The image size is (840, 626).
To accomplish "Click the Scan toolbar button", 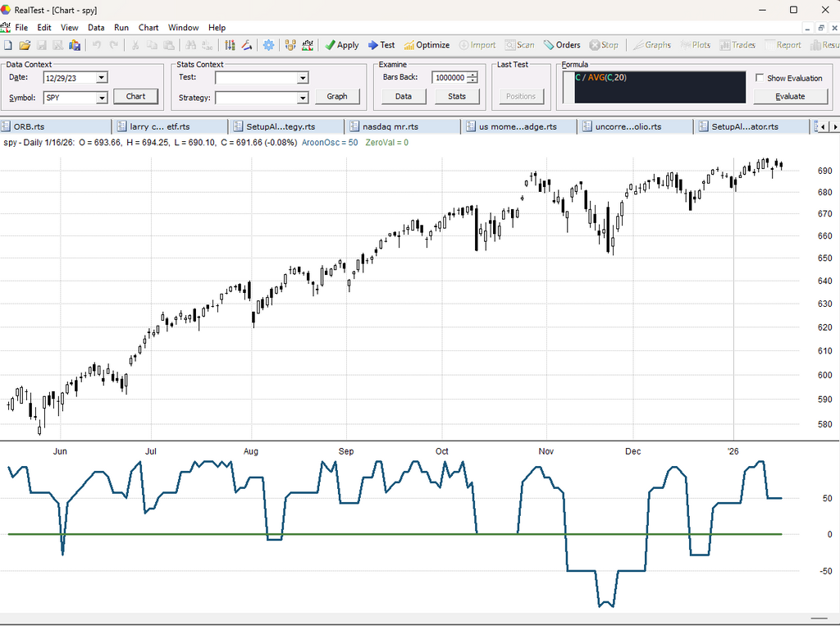I will click(x=519, y=46).
